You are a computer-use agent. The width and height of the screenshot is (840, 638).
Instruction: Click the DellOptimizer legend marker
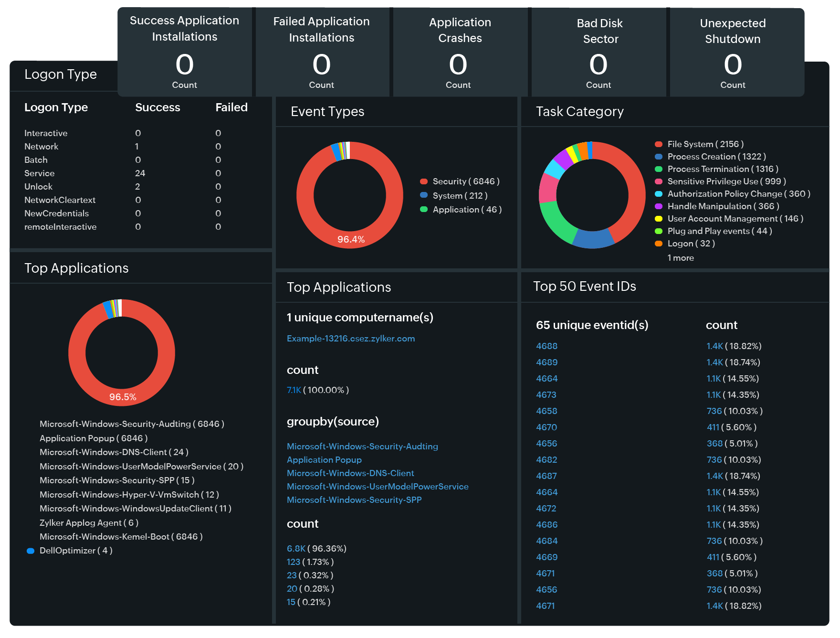[31, 550]
